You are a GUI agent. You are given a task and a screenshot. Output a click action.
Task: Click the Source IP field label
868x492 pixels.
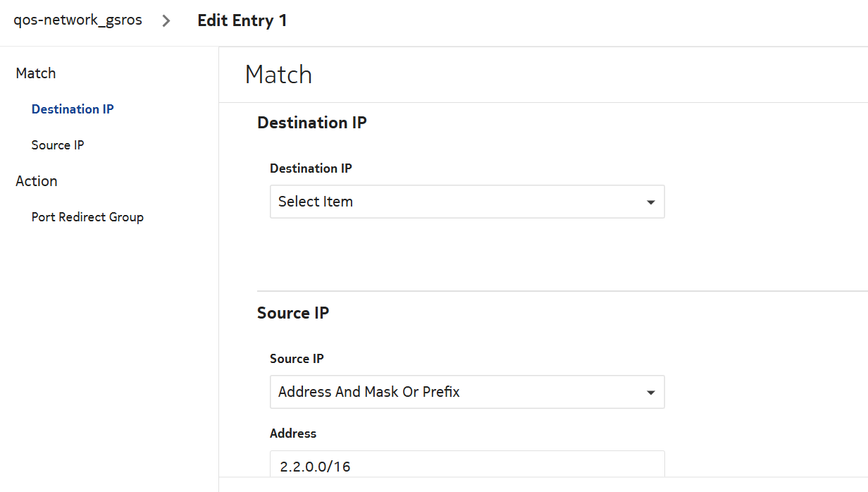tap(297, 359)
